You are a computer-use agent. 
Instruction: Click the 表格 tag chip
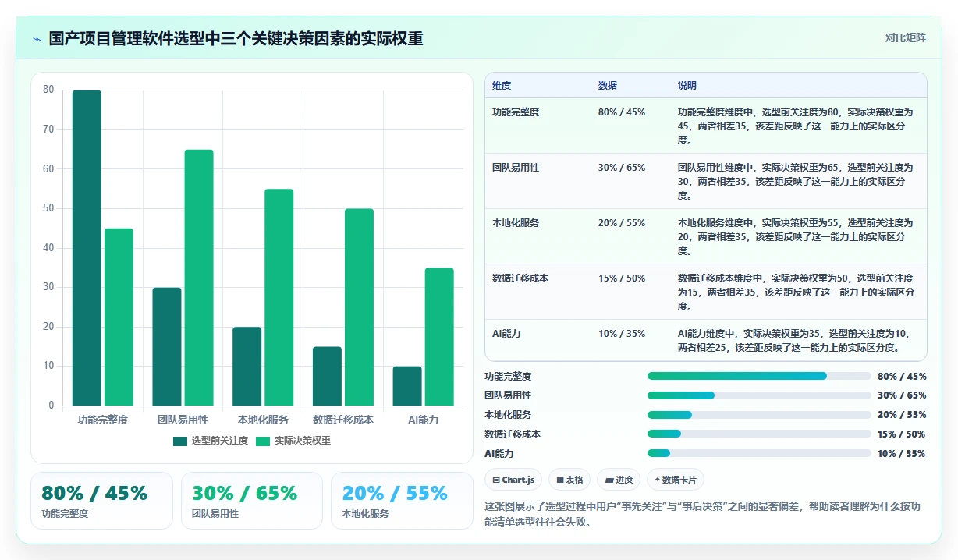[x=569, y=480]
